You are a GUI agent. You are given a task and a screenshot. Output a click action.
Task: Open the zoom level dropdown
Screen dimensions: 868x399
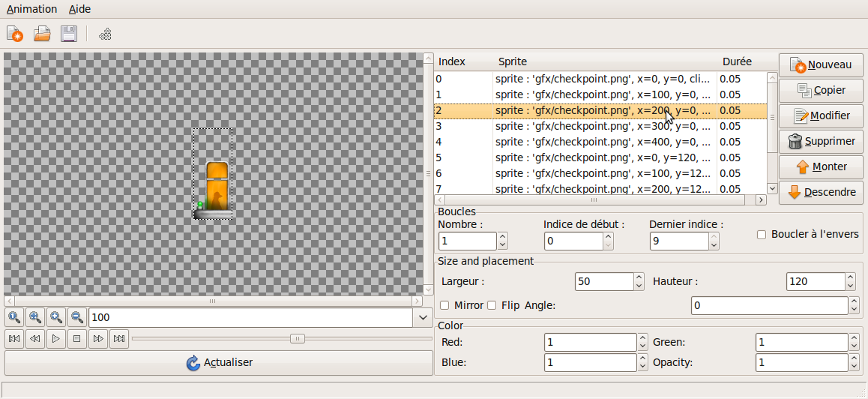tap(421, 318)
